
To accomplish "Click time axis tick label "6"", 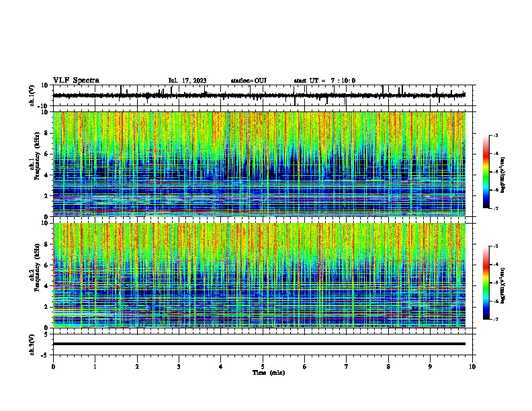I will tap(305, 367).
